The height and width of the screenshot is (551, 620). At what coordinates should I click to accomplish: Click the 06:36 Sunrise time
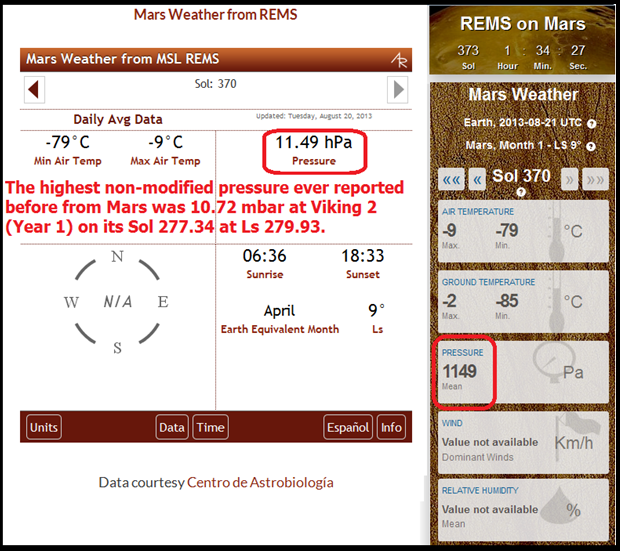[x=265, y=256]
